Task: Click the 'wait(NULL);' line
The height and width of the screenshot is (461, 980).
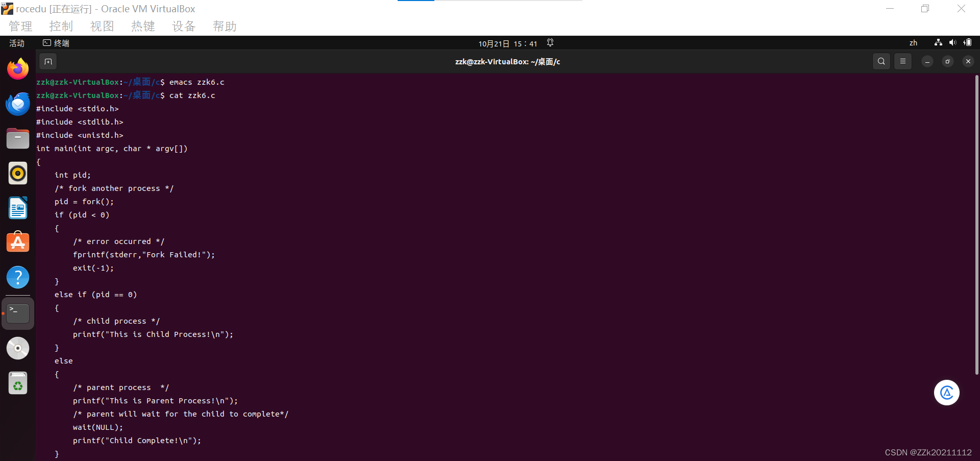Action: [98, 427]
